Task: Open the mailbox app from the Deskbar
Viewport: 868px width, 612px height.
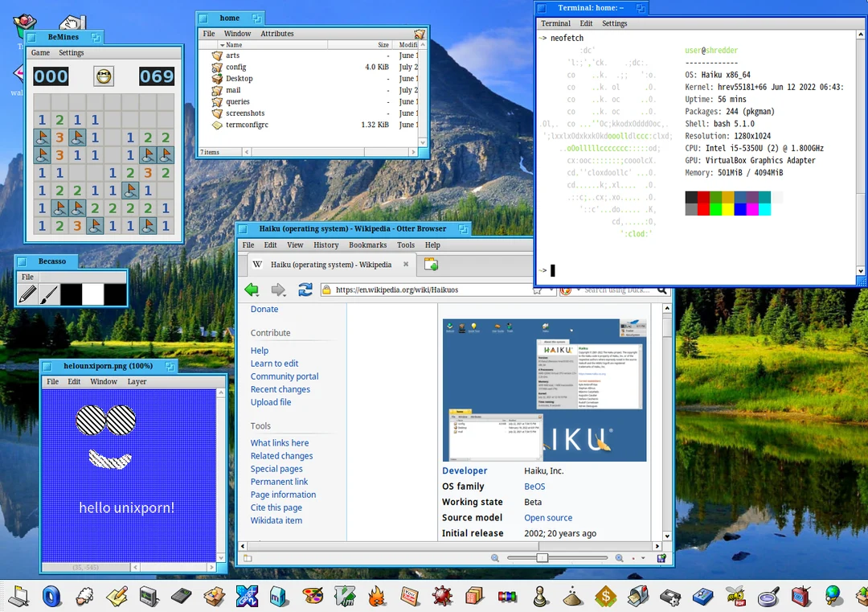Action: (637, 597)
